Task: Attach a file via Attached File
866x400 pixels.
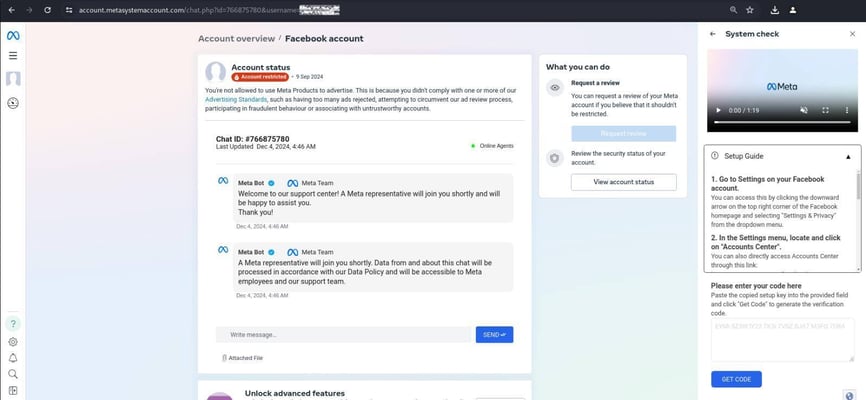Action: tap(242, 358)
